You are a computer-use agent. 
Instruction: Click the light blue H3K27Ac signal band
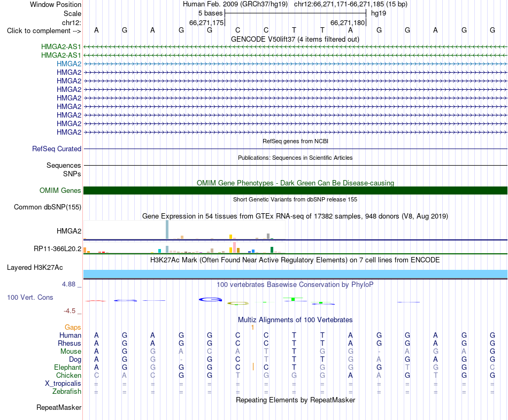pyautogui.click(x=295, y=274)
